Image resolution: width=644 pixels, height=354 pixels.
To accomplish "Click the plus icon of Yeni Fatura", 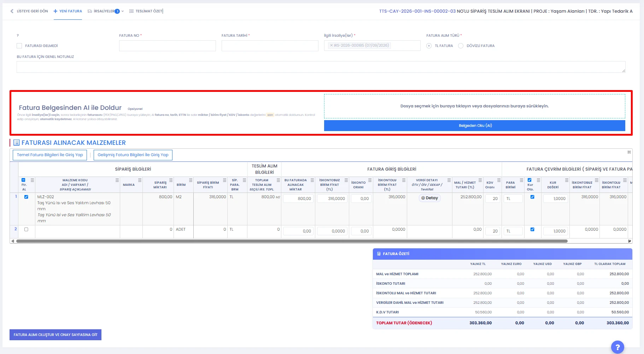I will tap(55, 11).
